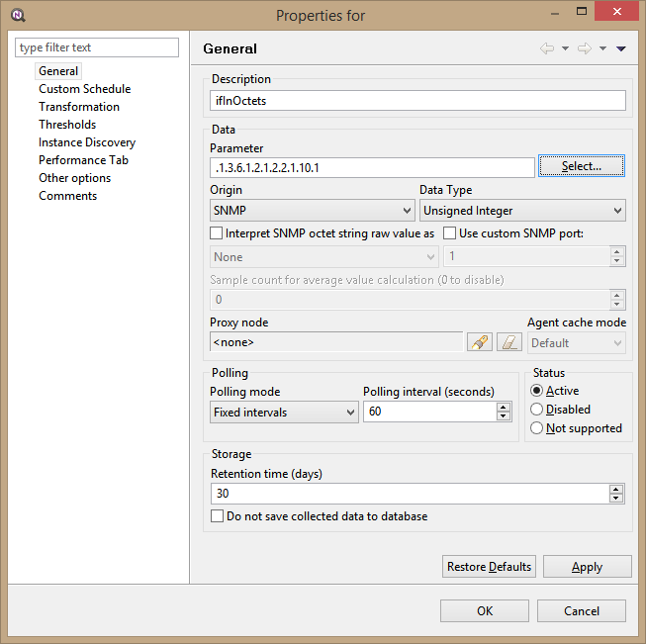This screenshot has height=644, width=646.
Task: Open the Polling mode dropdown
Action: pyautogui.click(x=284, y=413)
